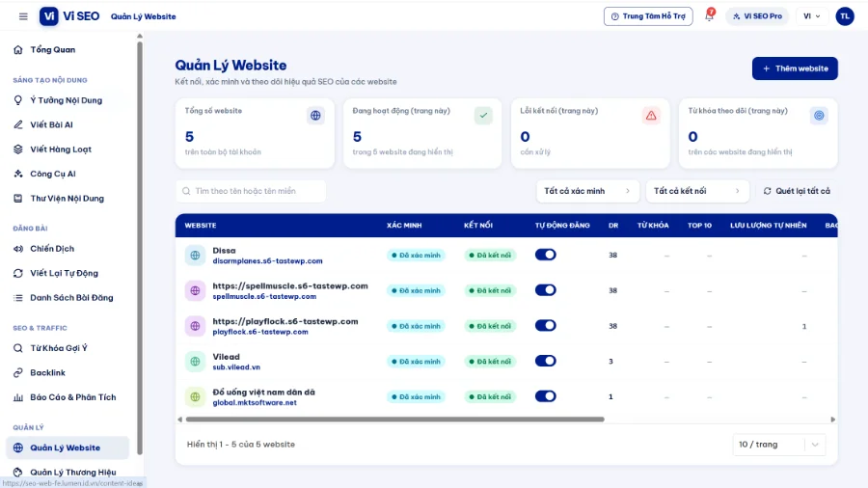Open Trung Tâm Hỗ Trợ button
Screen dimensions: 868x488
[648, 16]
